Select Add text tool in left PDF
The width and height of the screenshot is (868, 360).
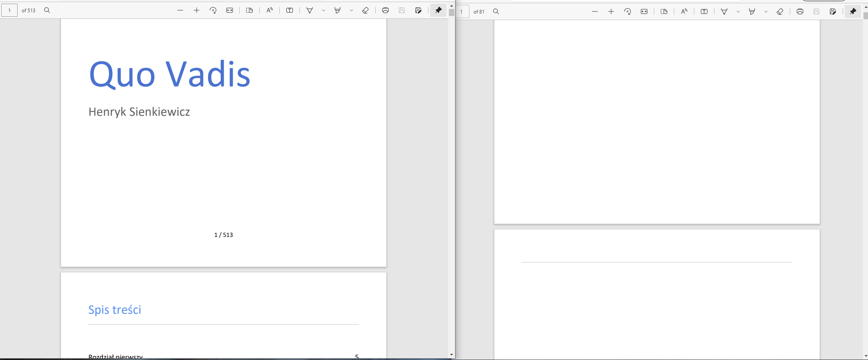(x=290, y=10)
